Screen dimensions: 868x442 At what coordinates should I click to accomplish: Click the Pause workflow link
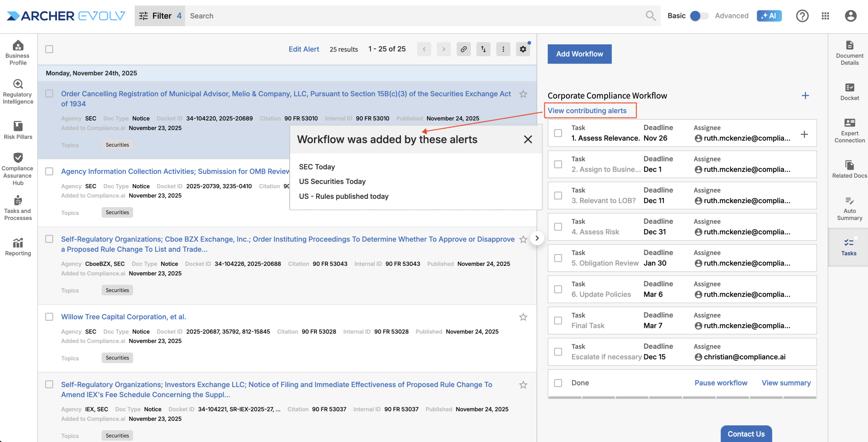pyautogui.click(x=721, y=383)
